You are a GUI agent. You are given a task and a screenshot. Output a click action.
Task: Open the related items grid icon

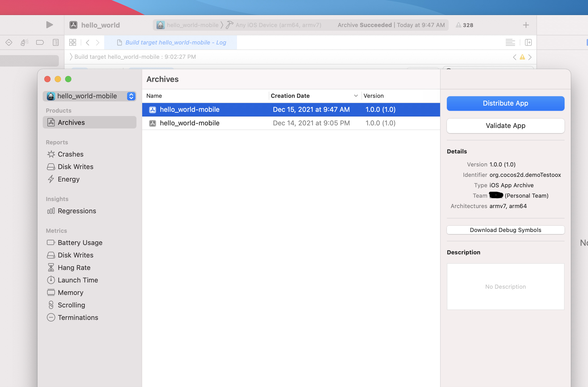tap(73, 42)
